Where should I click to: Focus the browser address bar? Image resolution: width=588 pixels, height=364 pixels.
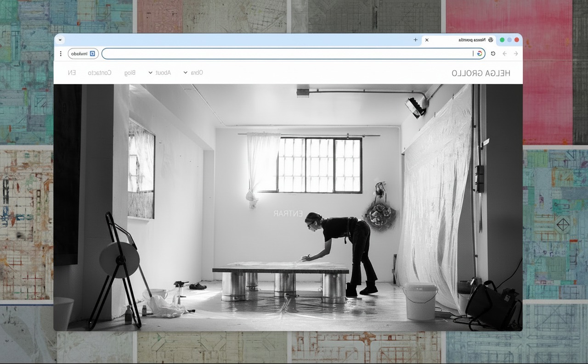tap(293, 54)
